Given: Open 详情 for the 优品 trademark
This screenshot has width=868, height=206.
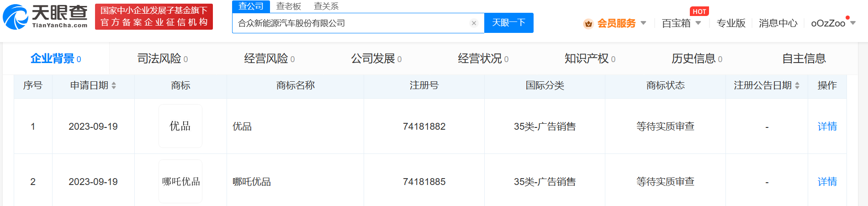Looking at the screenshot, I should pyautogui.click(x=827, y=126).
